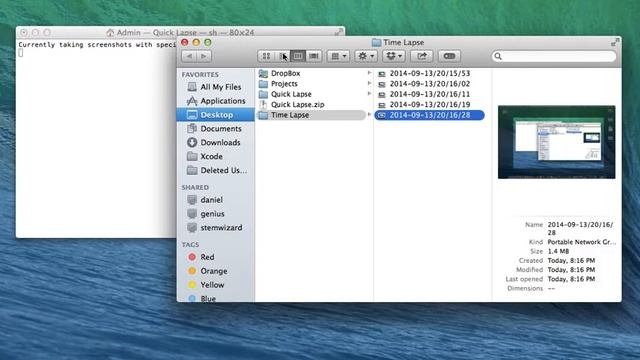Select shared computer daniel

coord(216,200)
